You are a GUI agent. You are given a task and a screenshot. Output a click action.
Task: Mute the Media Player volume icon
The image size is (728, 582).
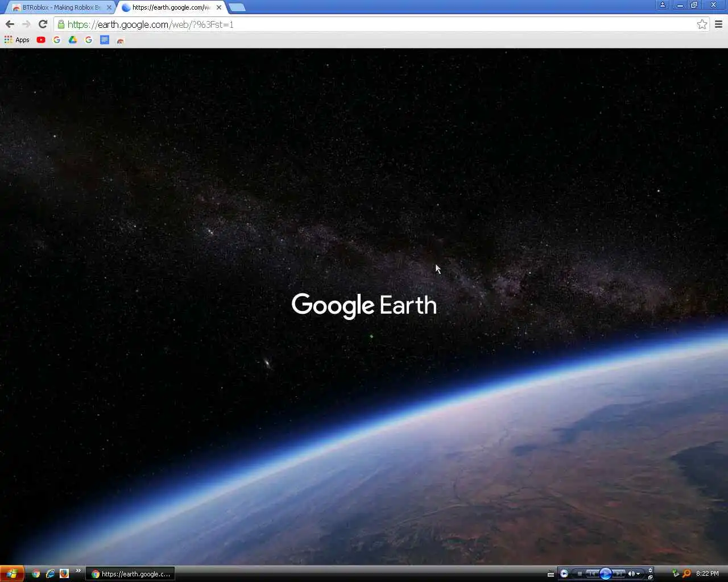pos(631,574)
